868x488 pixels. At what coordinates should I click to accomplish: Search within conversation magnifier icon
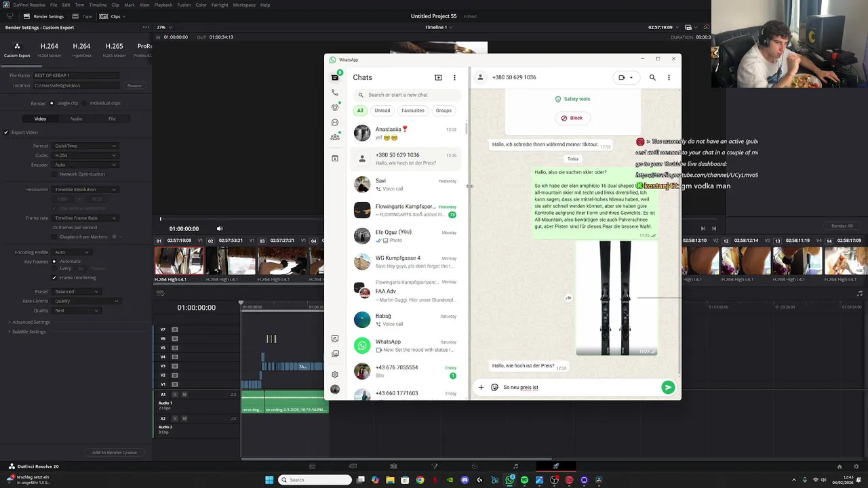[652, 77]
